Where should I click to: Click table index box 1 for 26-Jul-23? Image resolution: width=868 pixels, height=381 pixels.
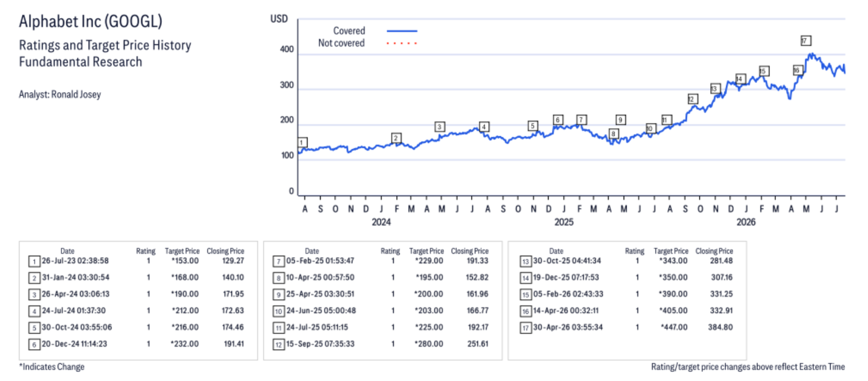click(34, 262)
